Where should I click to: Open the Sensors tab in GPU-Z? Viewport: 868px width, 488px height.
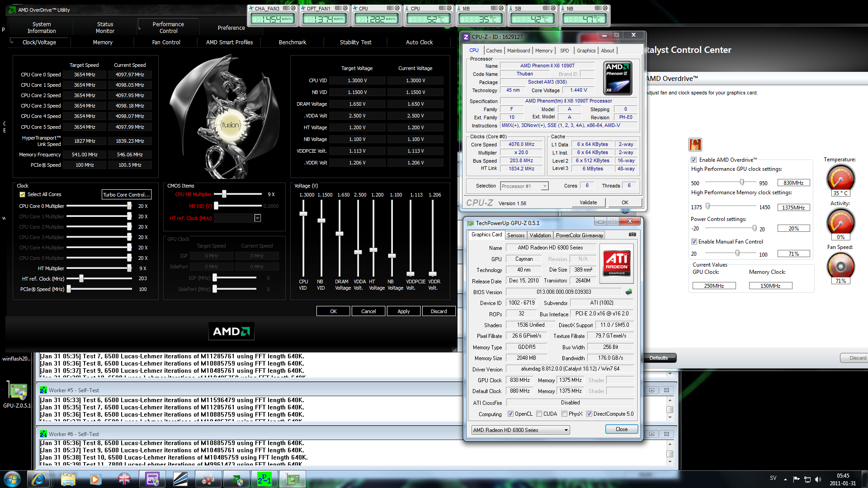click(516, 235)
